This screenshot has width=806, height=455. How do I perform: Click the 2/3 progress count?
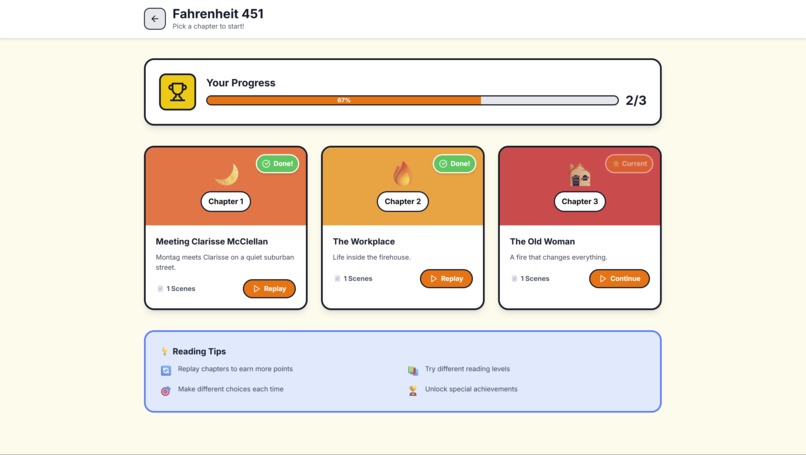tap(636, 100)
